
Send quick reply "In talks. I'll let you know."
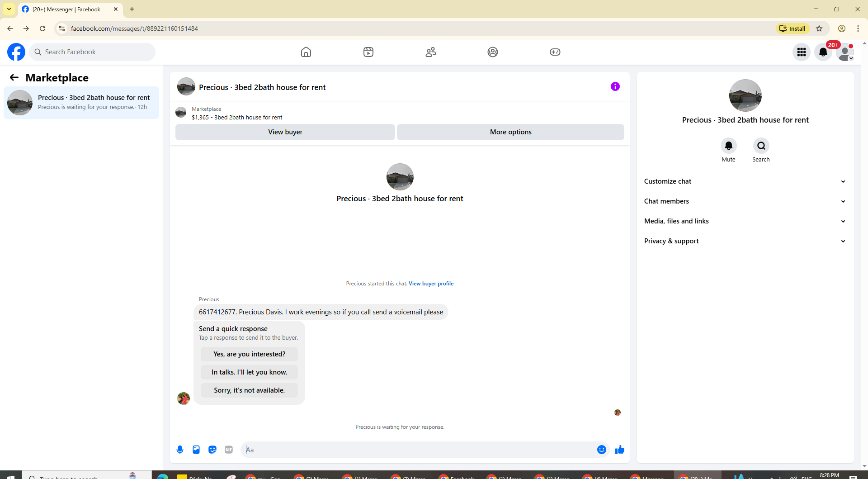pyautogui.click(x=250, y=372)
